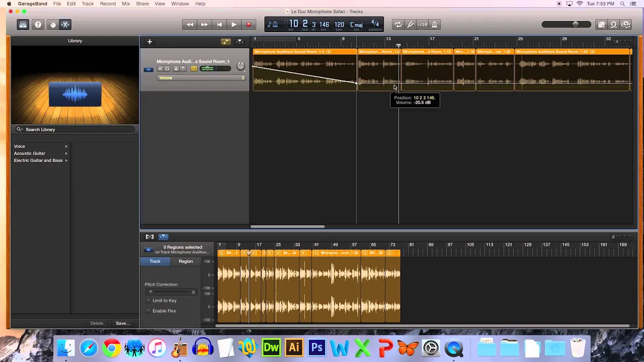The width and height of the screenshot is (644, 362).
Task: Start recording with the red Record button
Action: click(x=249, y=25)
